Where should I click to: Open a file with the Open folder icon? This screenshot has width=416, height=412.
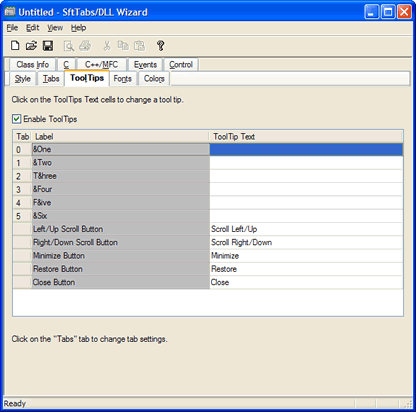(x=31, y=46)
